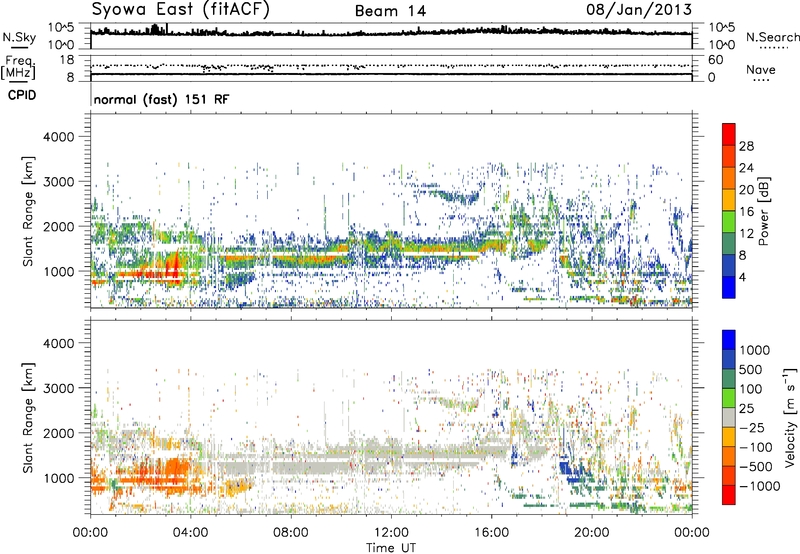Click the "60" Nave axis tick label
The width and height of the screenshot is (800, 554).
(715, 60)
